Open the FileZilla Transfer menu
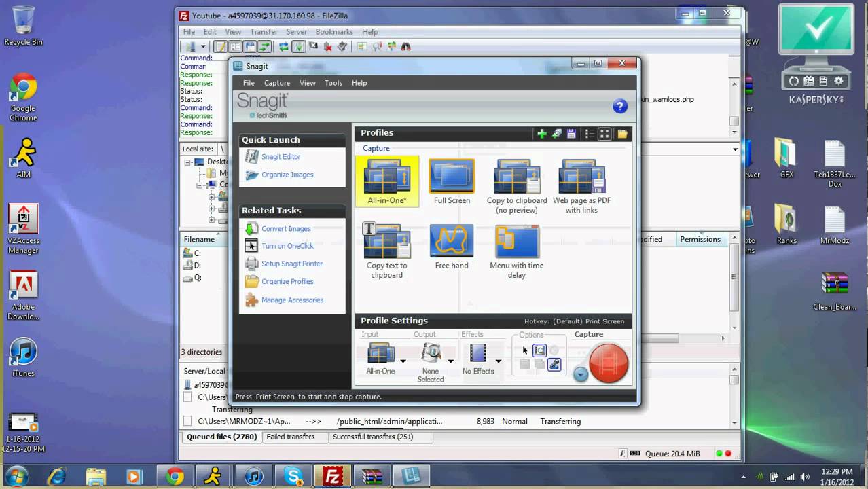 [264, 32]
